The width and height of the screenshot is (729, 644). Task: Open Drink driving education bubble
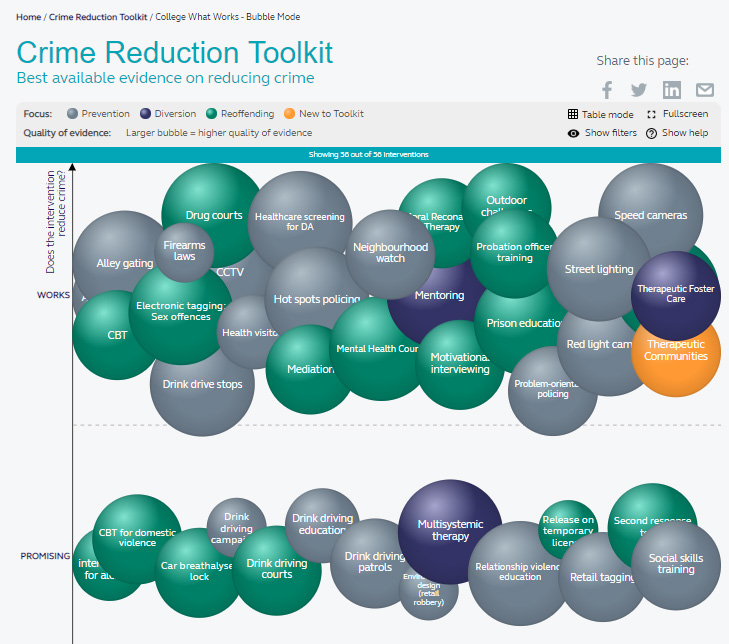coord(322,523)
